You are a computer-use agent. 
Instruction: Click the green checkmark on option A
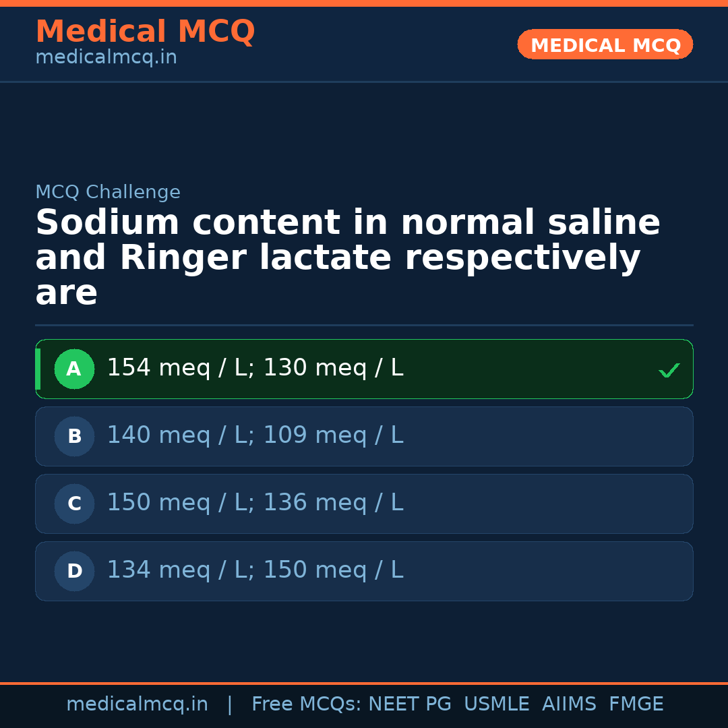(669, 370)
